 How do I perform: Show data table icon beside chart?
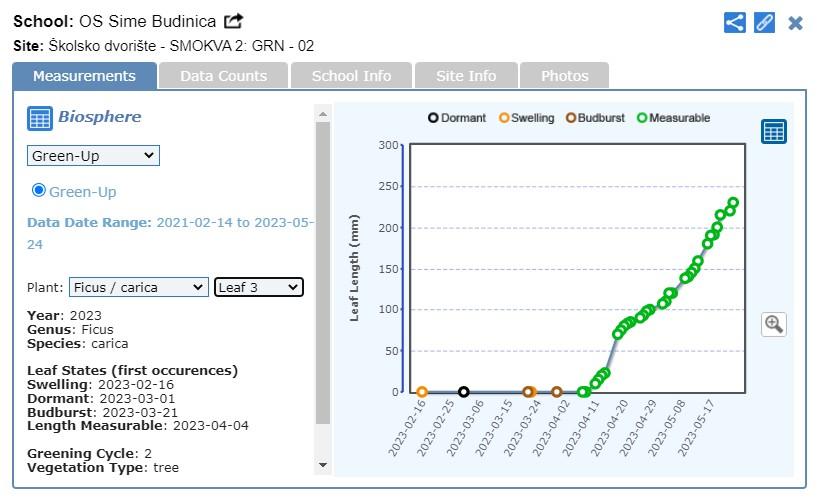[774, 131]
